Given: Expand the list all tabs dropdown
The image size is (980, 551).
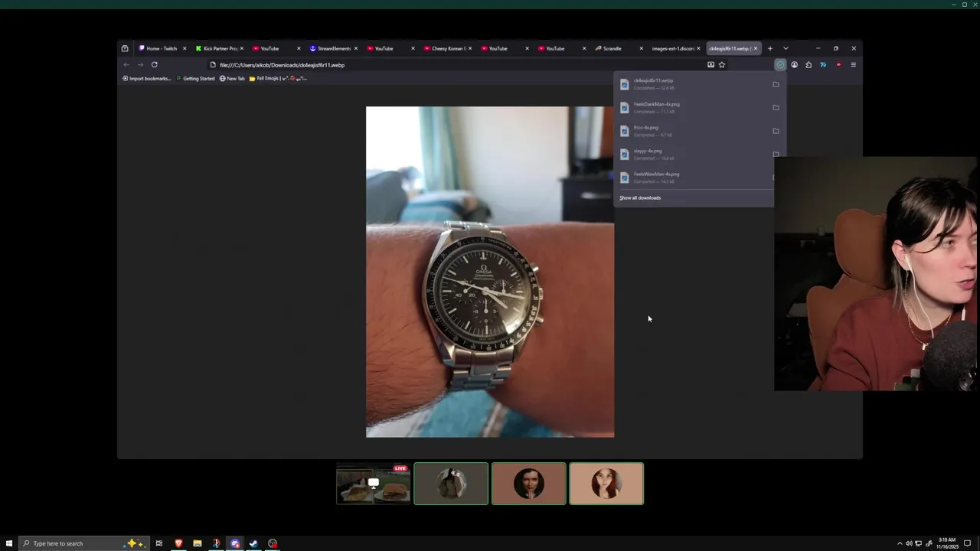Looking at the screenshot, I should (x=786, y=48).
